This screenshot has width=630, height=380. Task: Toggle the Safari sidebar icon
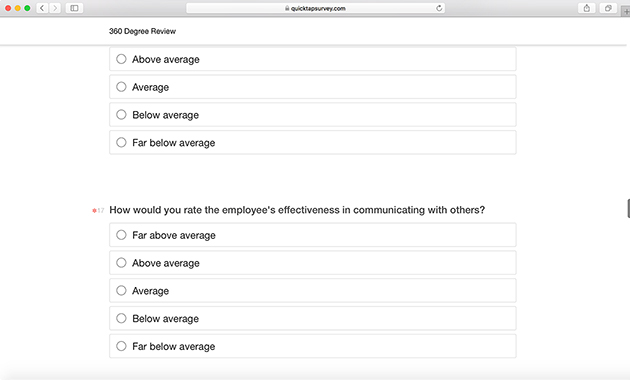click(x=74, y=8)
